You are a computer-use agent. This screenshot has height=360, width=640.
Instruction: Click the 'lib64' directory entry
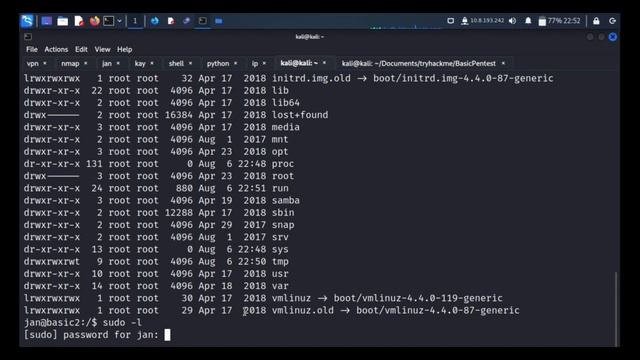[286, 103]
